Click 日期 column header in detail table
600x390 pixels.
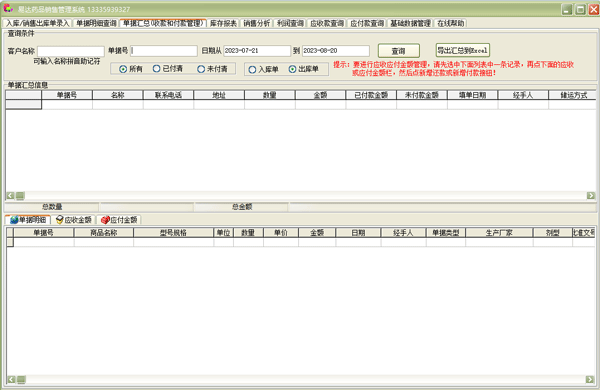pyautogui.click(x=358, y=233)
